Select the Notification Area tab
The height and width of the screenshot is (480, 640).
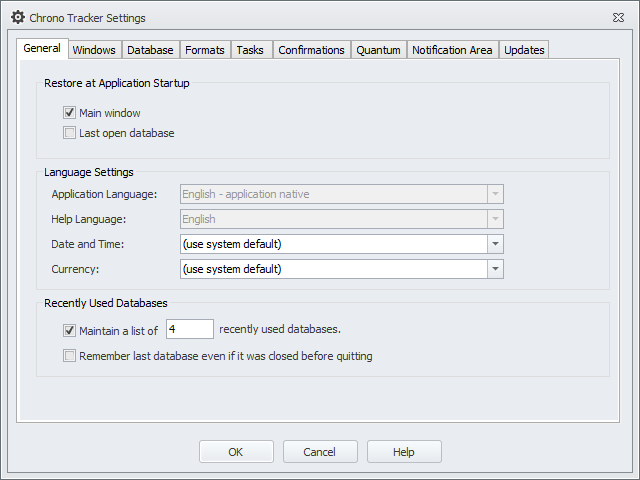coord(452,50)
